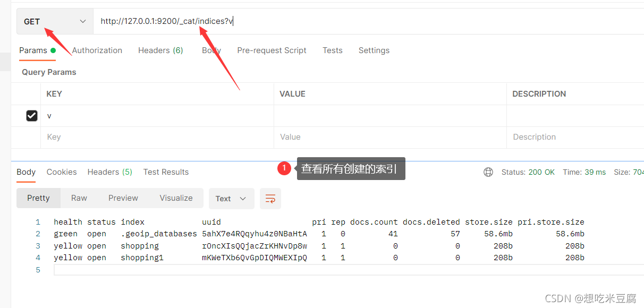Click the Status: 200 OK text
Viewport: 644px width, 308px height.
point(528,172)
